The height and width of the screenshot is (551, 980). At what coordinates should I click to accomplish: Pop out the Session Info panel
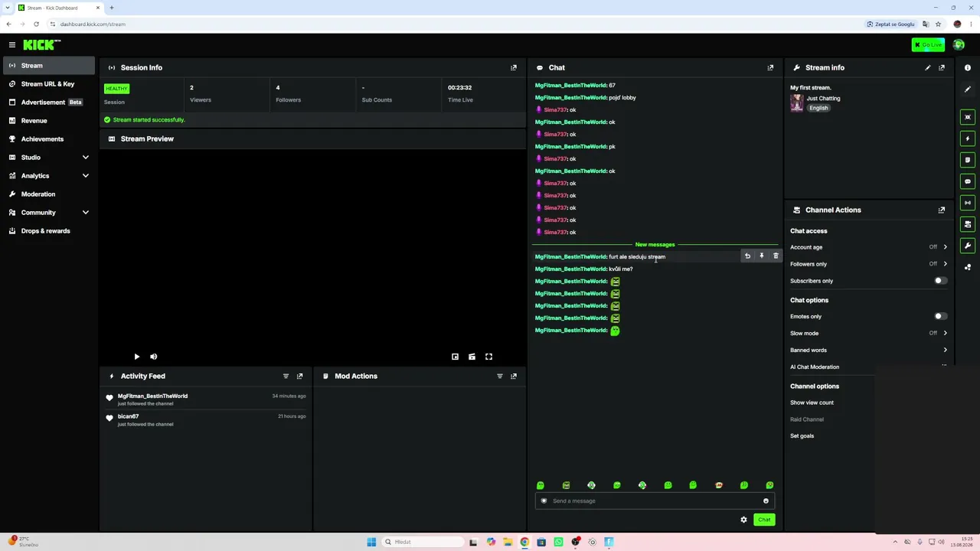point(514,67)
